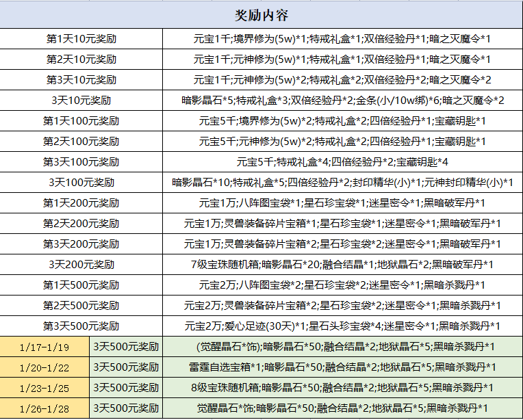The width and height of the screenshot is (523, 420).
Task: Click the 3天10元奖励 label cell
Action: click(81, 101)
